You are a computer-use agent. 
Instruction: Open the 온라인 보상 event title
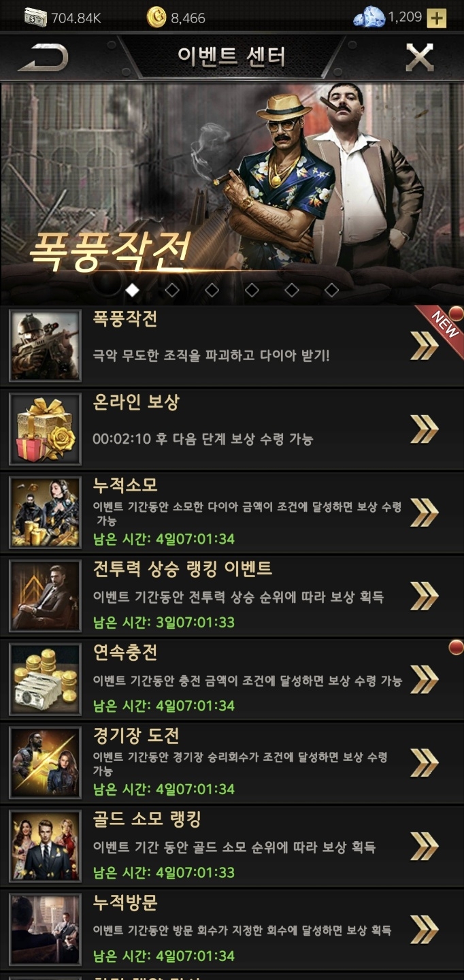(x=135, y=402)
